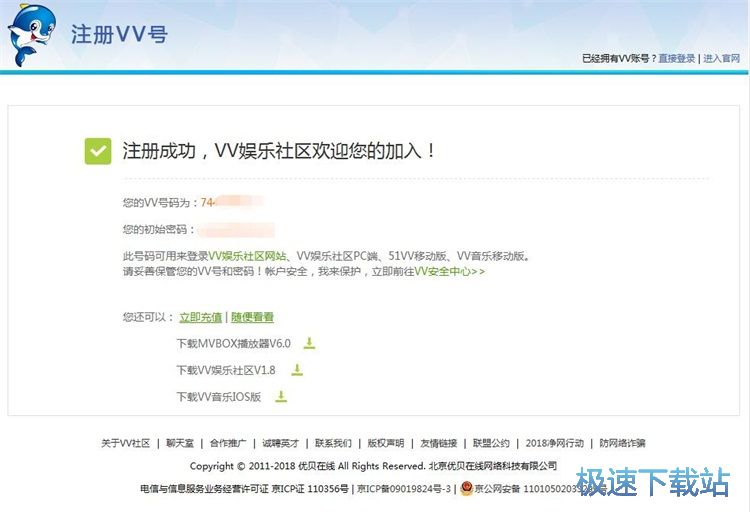Screen dimensions: 750x512
Task: Click 京ICP备09019824号-3 link
Action: coord(404,489)
